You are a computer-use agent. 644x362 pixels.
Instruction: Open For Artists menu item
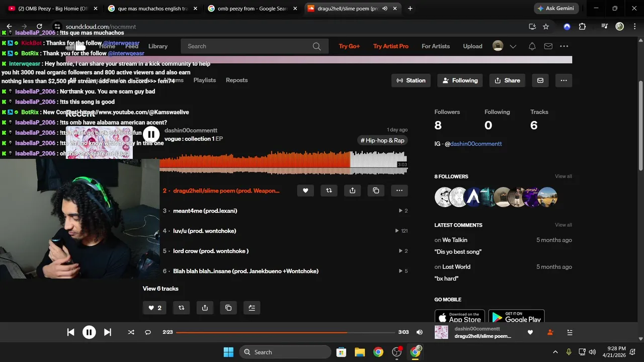click(x=436, y=46)
